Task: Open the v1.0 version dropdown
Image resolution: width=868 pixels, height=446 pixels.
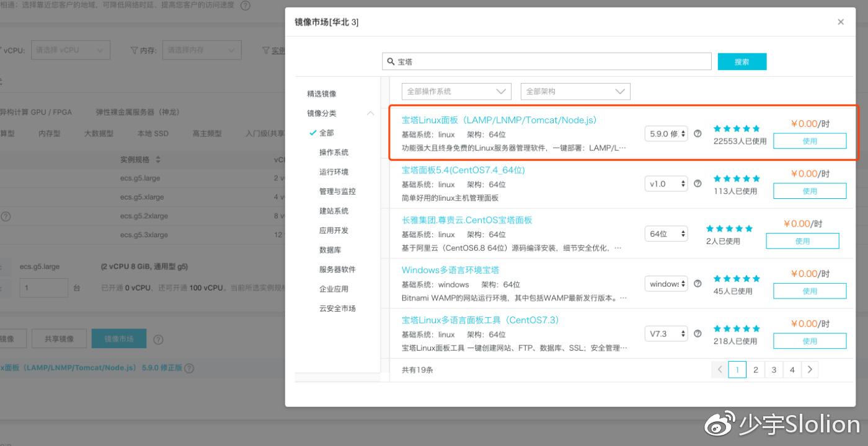Action: (666, 183)
